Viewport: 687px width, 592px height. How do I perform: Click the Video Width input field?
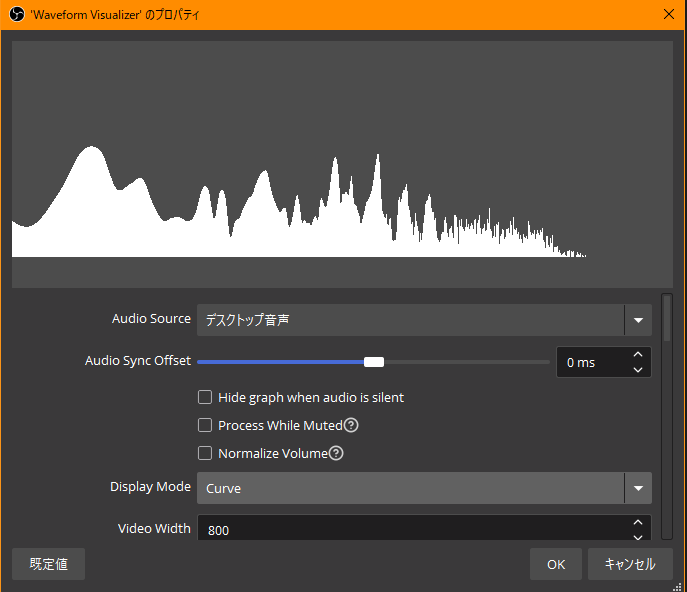click(410, 530)
